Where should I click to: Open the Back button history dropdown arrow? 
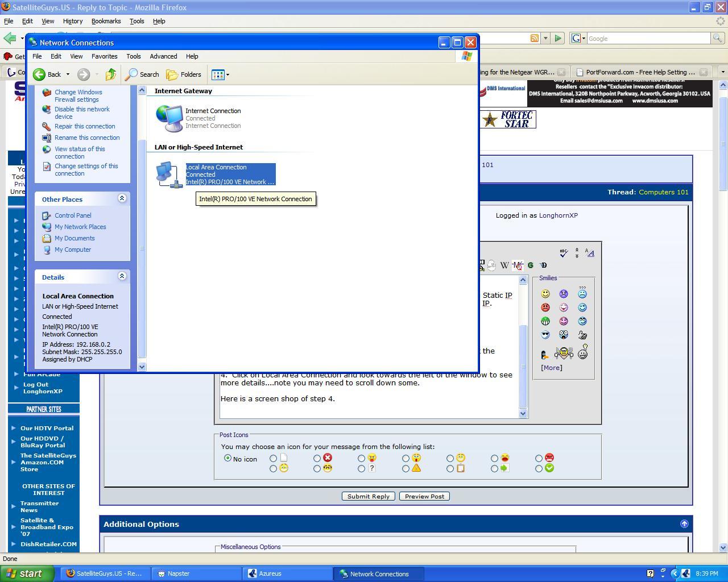(x=68, y=74)
